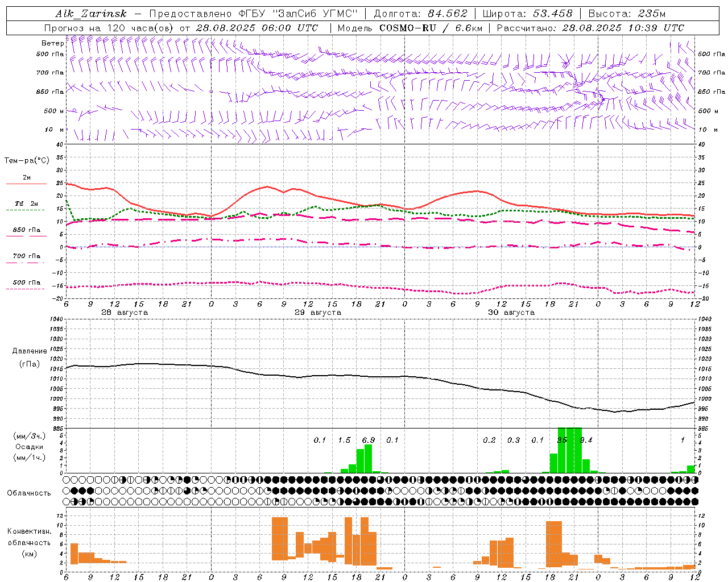Click the precipitation value "35"
Viewport: 728px width, 582px height.
[562, 440]
